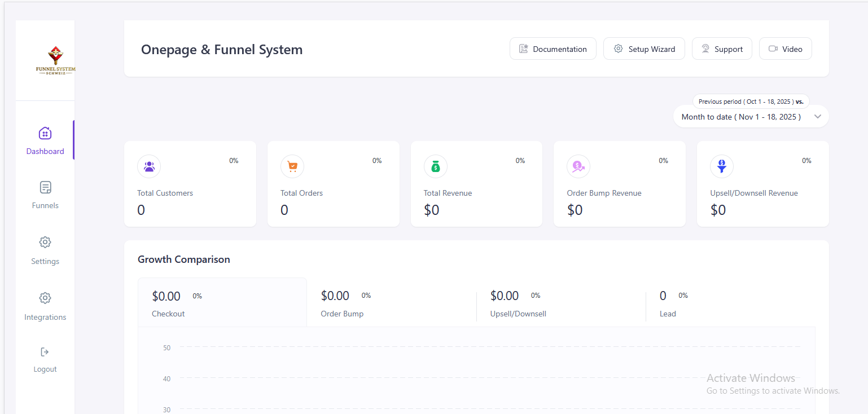Click the Support button
The image size is (868, 414).
[x=722, y=49]
